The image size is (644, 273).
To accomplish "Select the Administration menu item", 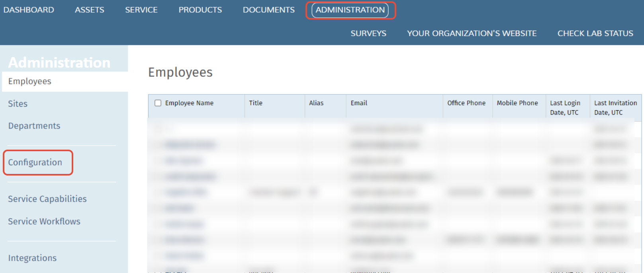I will tap(350, 10).
